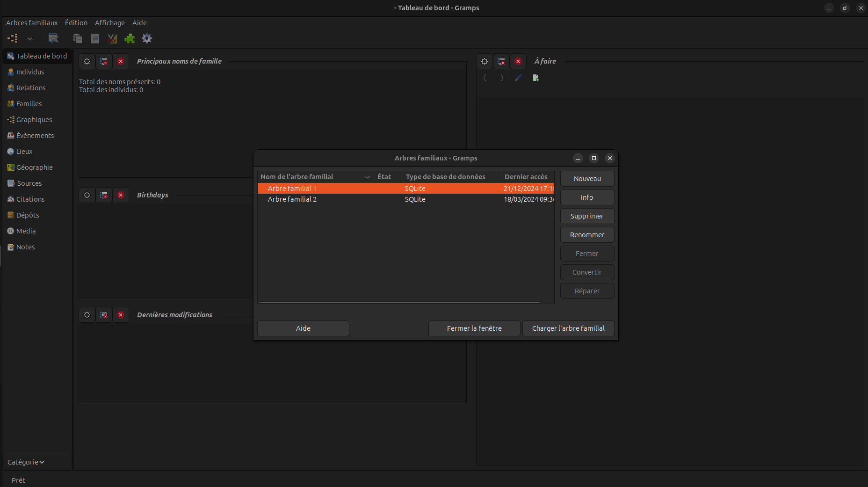Edit the À faire note with pencil
Viewport: 868px width, 487px height.
tap(519, 78)
